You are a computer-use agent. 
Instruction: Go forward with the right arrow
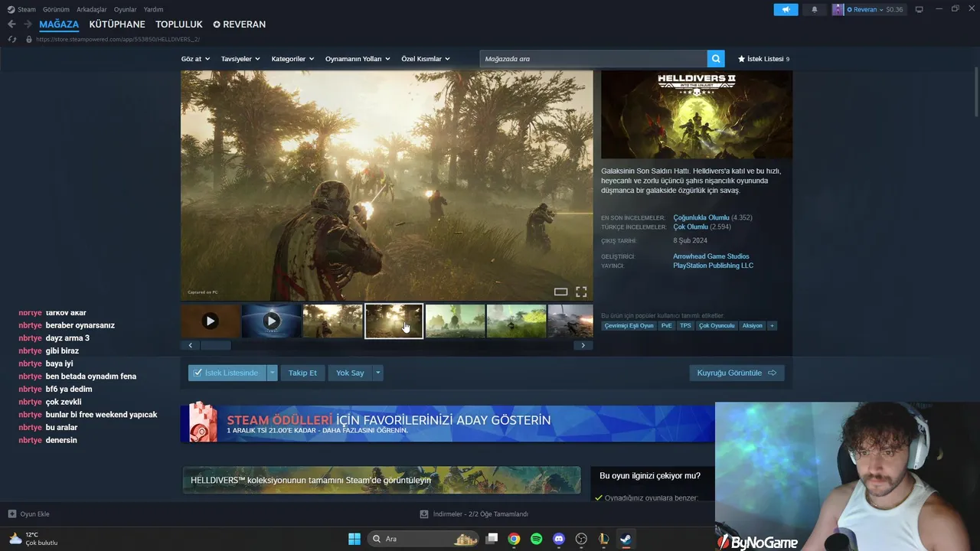coord(28,24)
